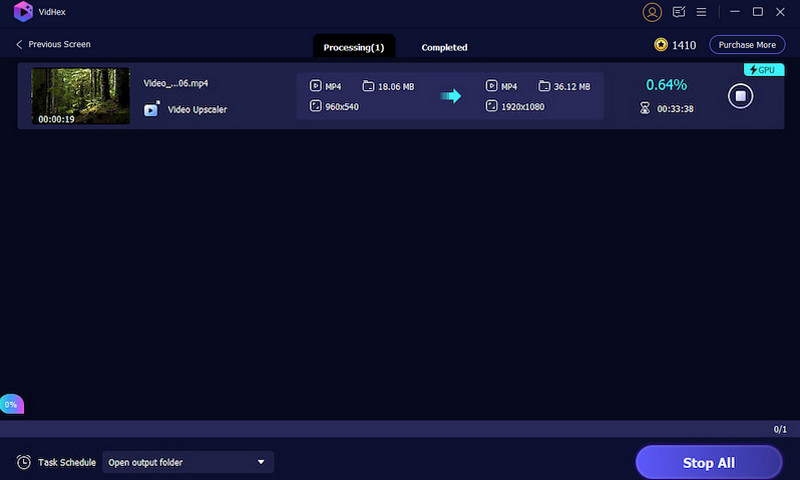Open the user account profile icon

[x=653, y=13]
